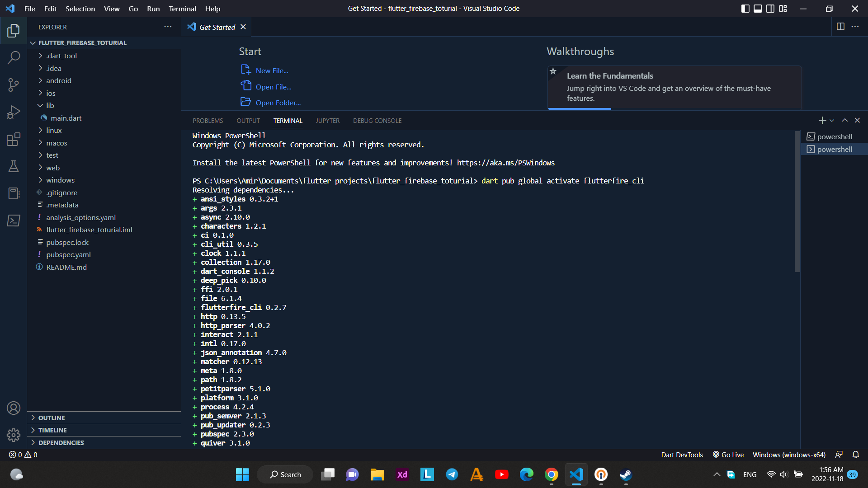Viewport: 868px width, 488px height.
Task: Open the Extensions view
Action: point(14,139)
